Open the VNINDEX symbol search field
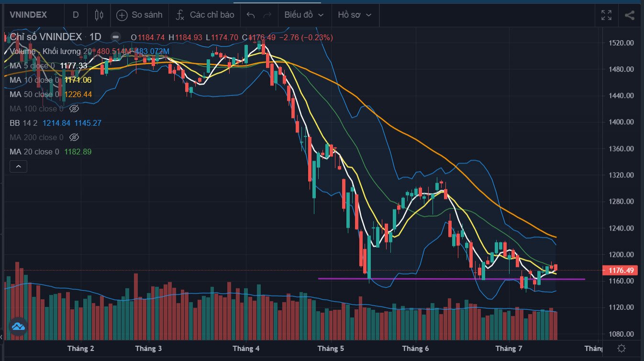Image resolution: width=644 pixels, height=361 pixels. [29, 15]
